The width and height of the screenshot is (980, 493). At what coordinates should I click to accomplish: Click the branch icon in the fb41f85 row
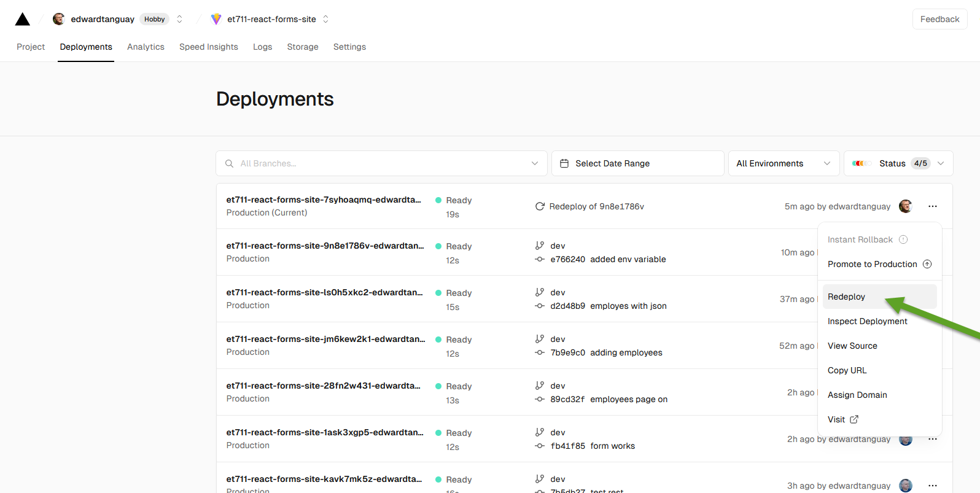point(540,432)
